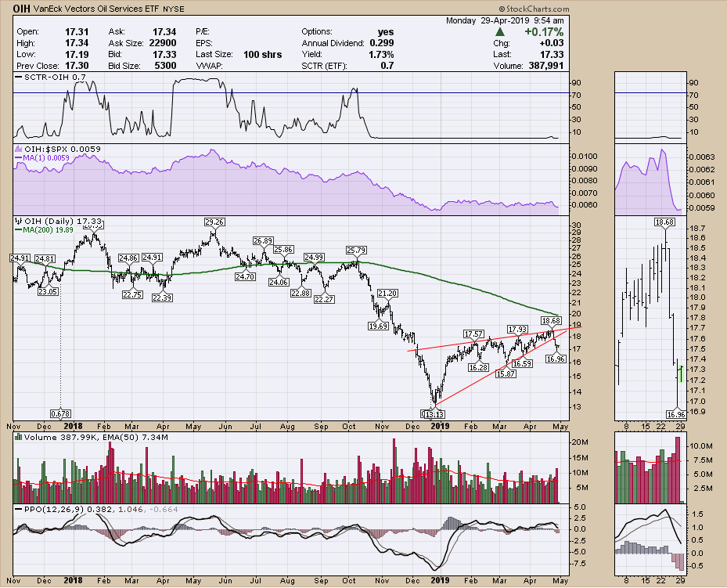Select the Bid quote value
727x588 pixels.
[x=164, y=54]
